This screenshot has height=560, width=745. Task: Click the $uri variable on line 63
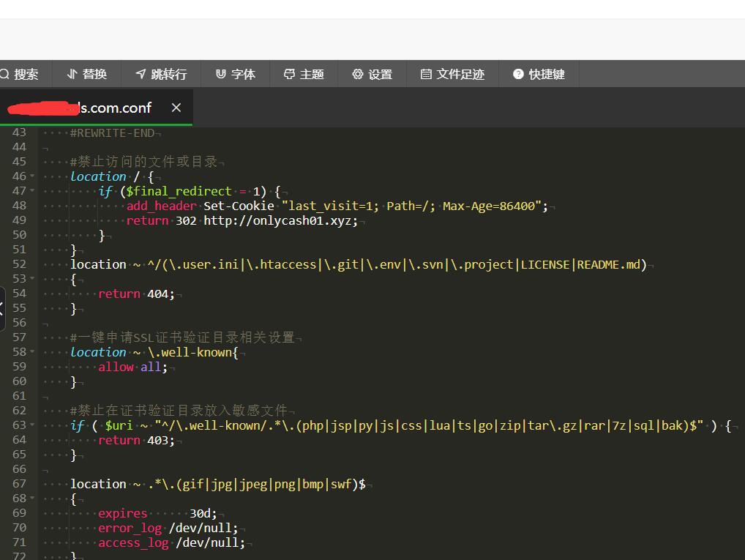pyautogui.click(x=119, y=425)
